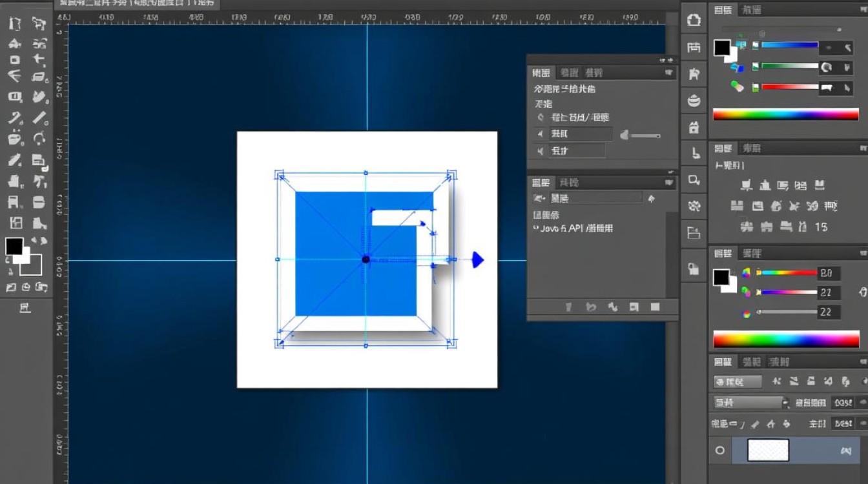This screenshot has width=868, height=484.
Task: Click the first tool in the left toolbar
Action: (15, 24)
